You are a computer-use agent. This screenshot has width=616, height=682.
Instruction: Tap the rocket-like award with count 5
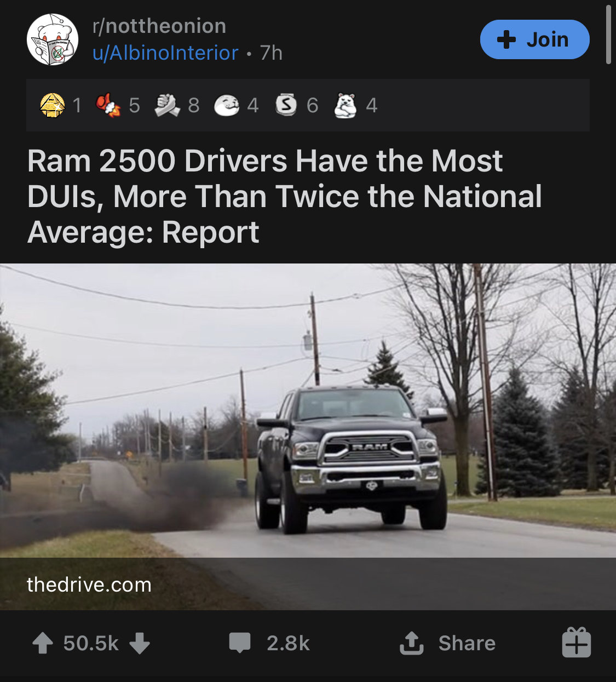coord(108,105)
